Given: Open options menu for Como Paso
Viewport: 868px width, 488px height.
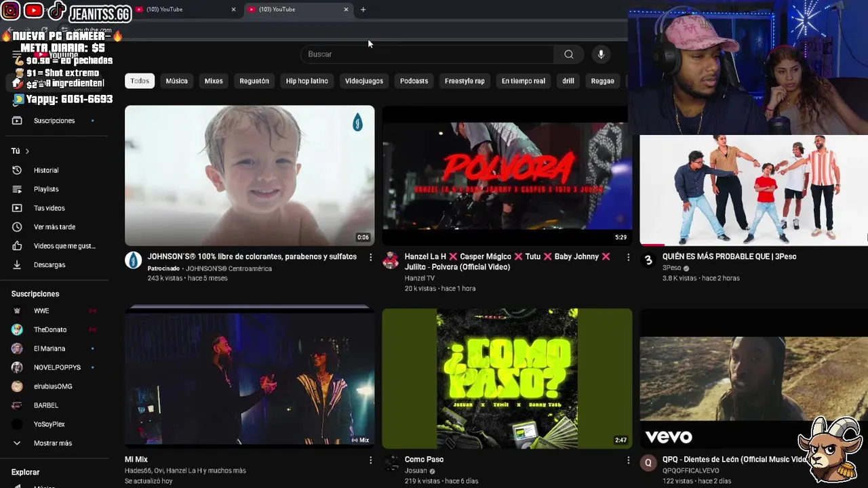Looking at the screenshot, I should click(628, 460).
